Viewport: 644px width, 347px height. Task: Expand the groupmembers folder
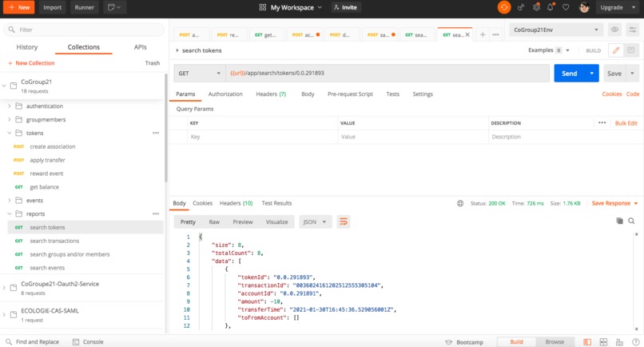point(10,120)
